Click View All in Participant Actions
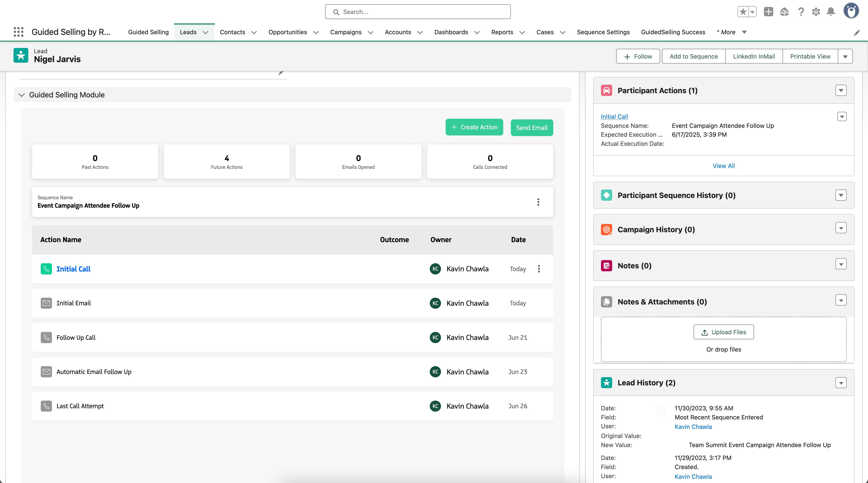The width and height of the screenshot is (868, 483). pyautogui.click(x=723, y=166)
